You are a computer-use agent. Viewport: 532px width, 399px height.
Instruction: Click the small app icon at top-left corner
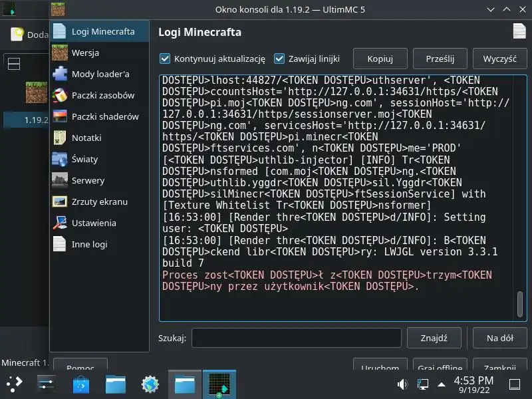(9, 9)
